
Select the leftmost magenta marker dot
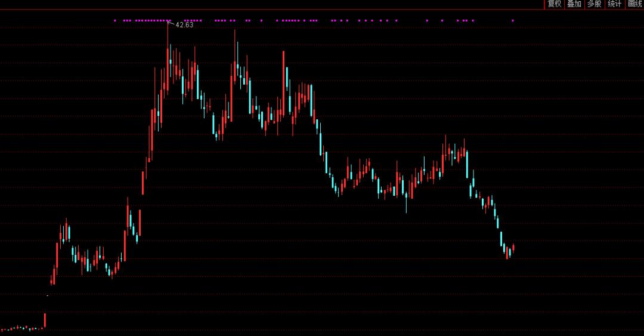pos(115,21)
